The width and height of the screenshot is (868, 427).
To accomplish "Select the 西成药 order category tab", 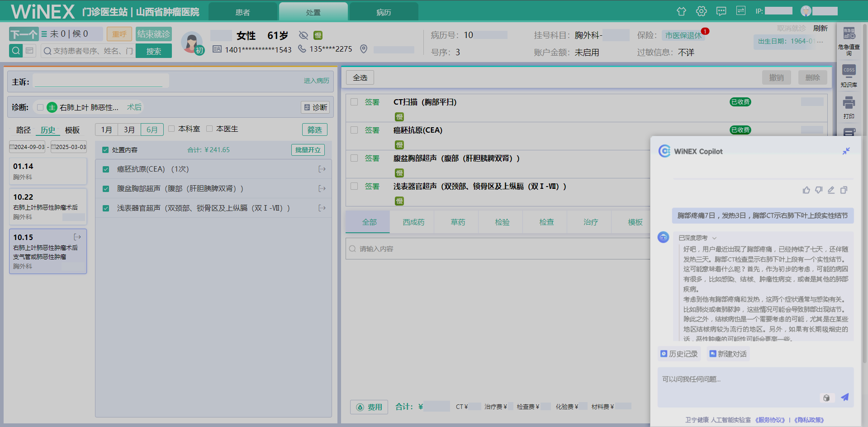I will 413,222.
